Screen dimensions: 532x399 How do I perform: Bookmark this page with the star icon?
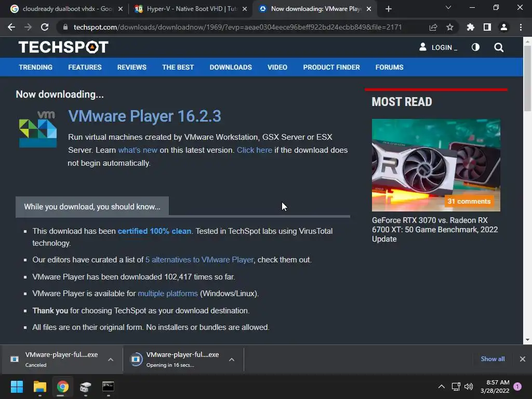pos(450,27)
